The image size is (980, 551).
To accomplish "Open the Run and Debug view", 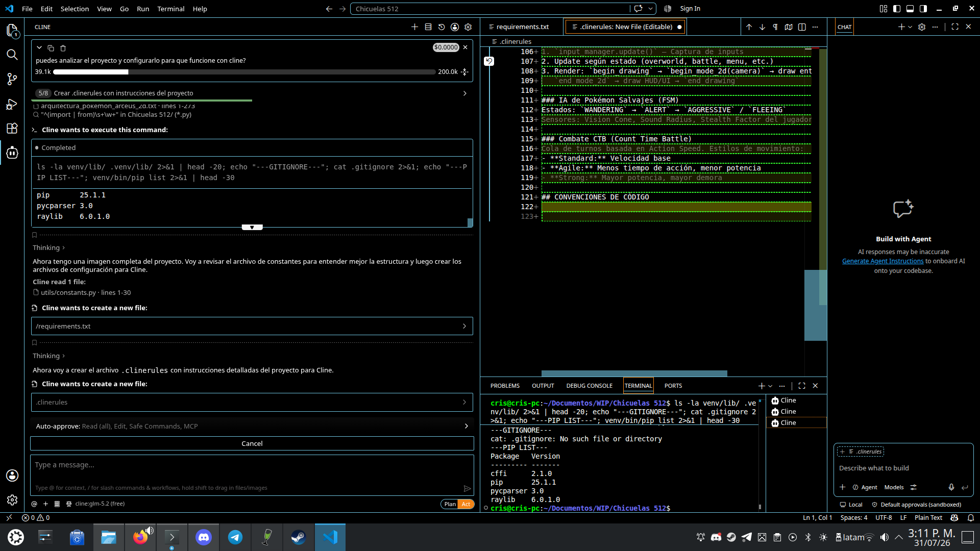I will point(12,104).
